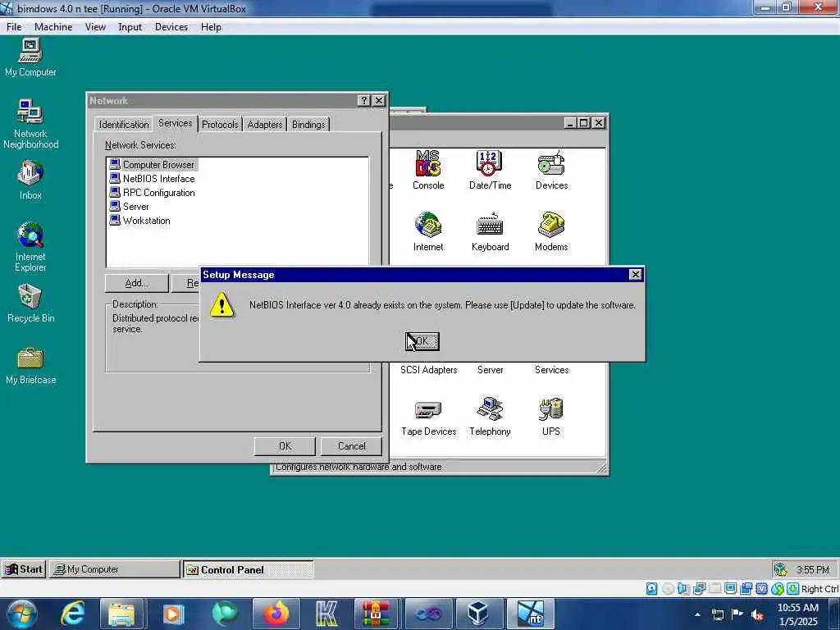This screenshot has width=840, height=630.
Task: Click OK in the Network dialog
Action: 285,446
